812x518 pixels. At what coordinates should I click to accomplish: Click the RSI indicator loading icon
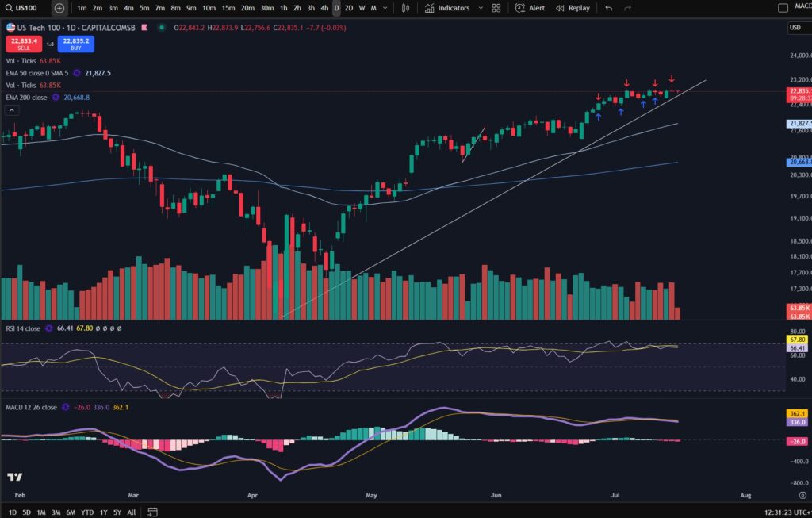48,328
